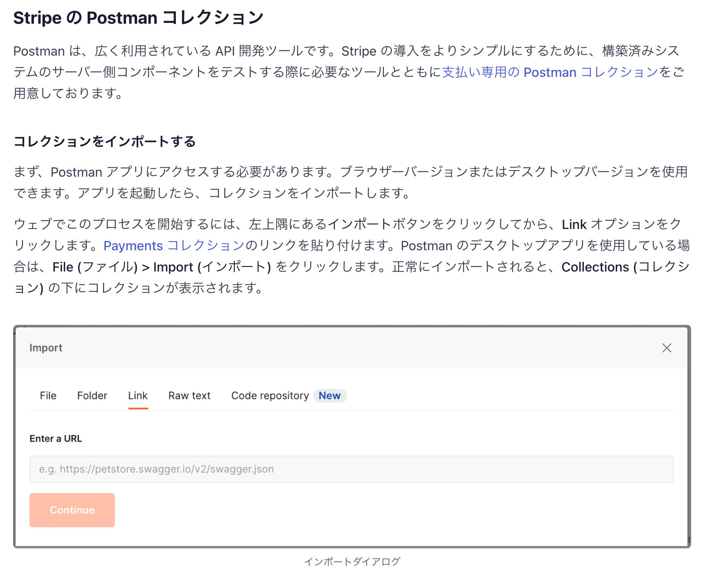
Task: Click the Enter a URL label
Action: tap(56, 438)
